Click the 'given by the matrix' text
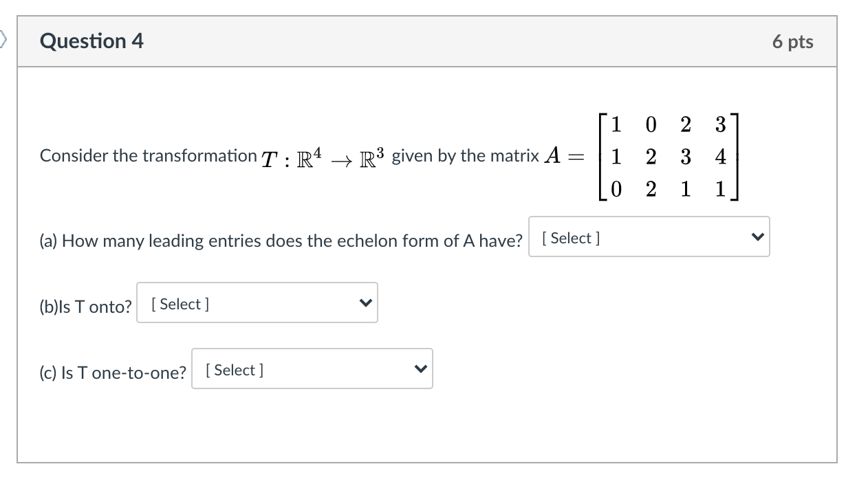 point(465,156)
